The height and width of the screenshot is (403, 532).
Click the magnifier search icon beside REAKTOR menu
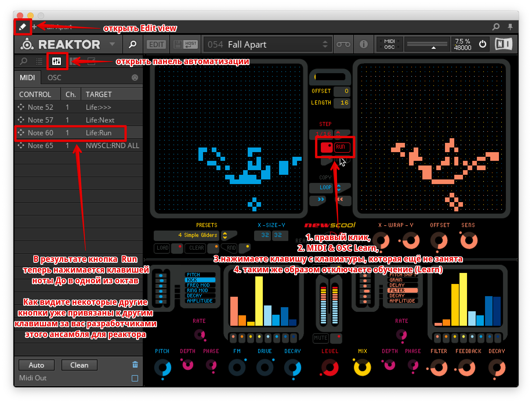[133, 44]
